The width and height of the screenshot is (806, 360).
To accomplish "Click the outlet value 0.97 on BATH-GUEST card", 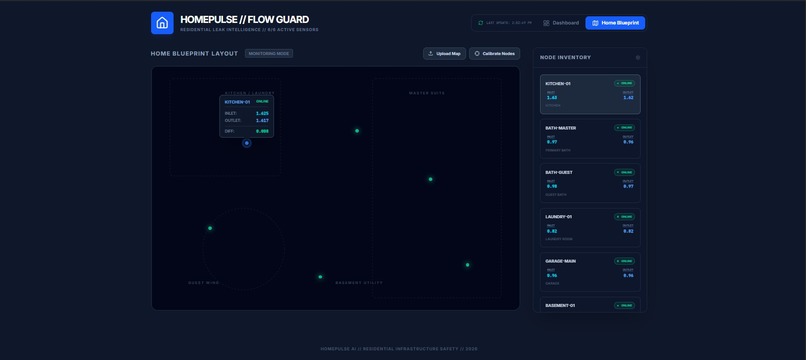I will point(629,186).
